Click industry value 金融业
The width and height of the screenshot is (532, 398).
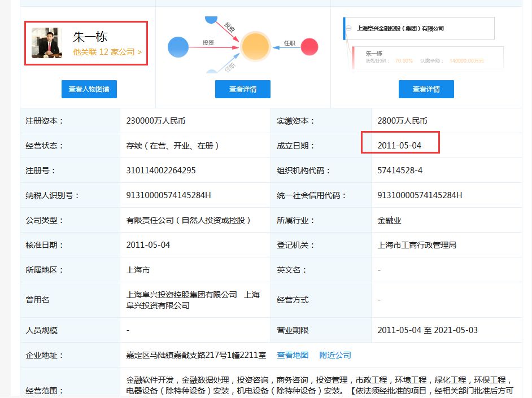point(389,220)
